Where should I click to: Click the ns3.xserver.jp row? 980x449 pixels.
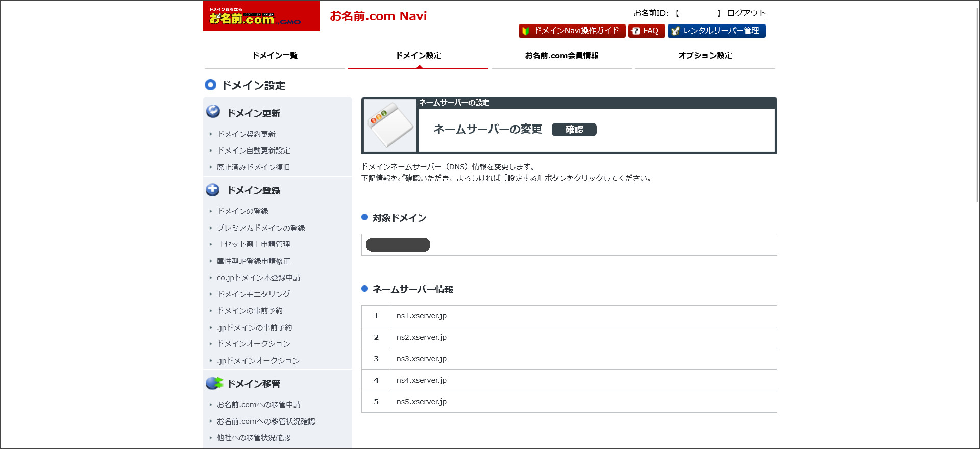point(569,359)
